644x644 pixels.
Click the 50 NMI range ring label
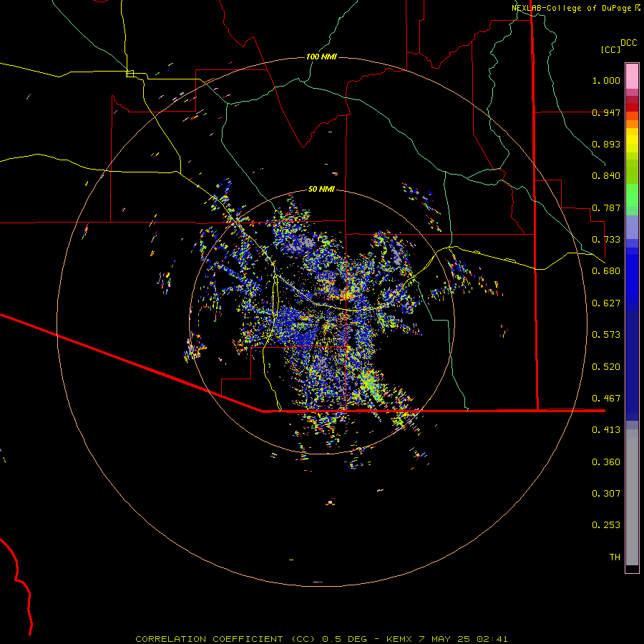[x=321, y=189]
